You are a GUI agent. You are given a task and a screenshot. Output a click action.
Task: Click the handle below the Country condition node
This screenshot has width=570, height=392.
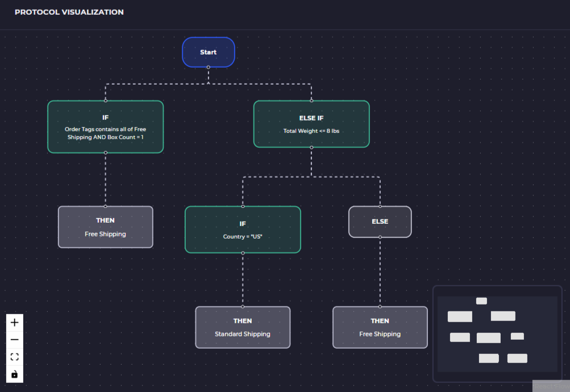243,252
